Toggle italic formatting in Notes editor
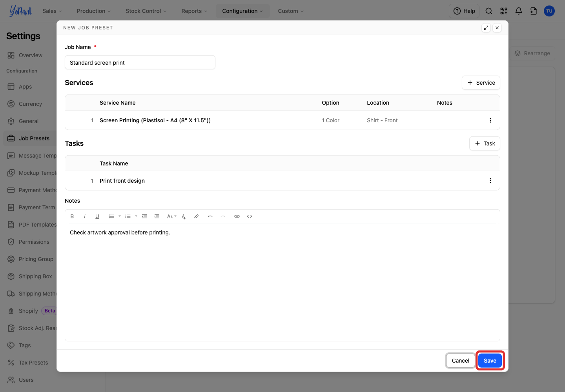 85,216
